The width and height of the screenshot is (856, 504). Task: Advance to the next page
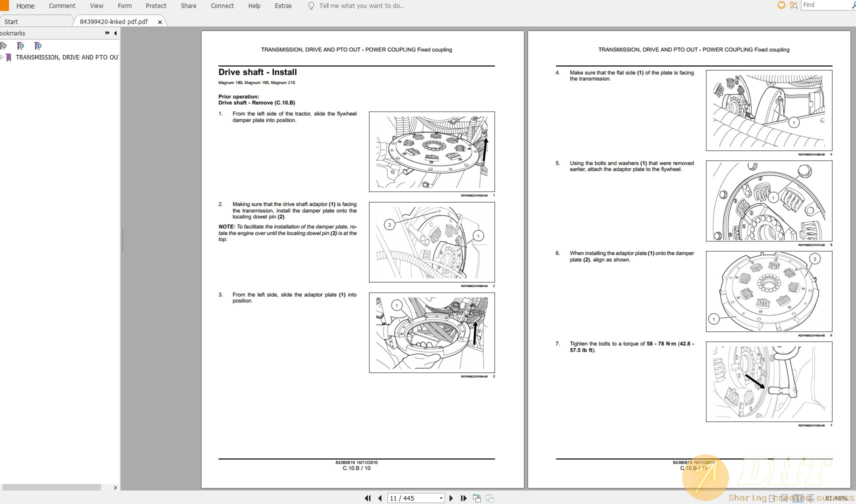(451, 498)
